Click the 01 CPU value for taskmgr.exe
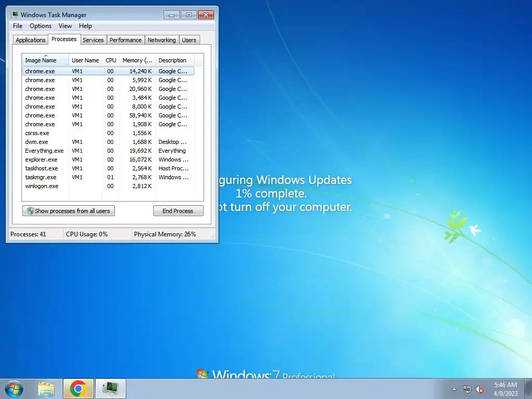 (110, 177)
